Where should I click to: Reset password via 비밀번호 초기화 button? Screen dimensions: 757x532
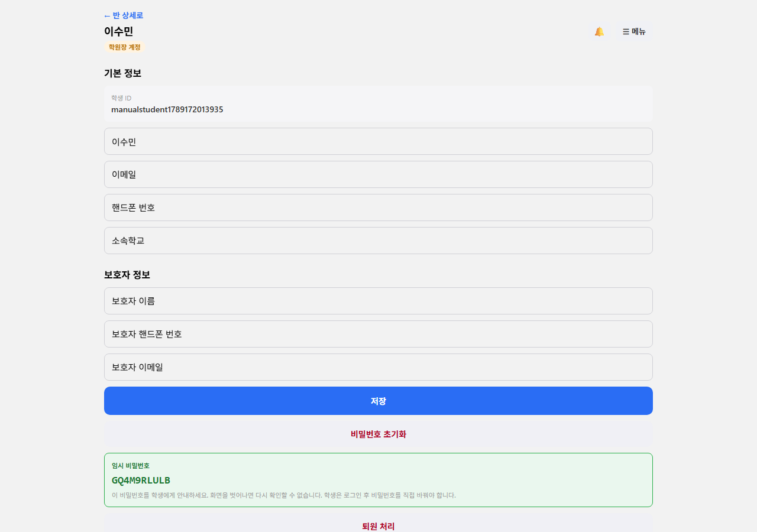[x=378, y=434]
